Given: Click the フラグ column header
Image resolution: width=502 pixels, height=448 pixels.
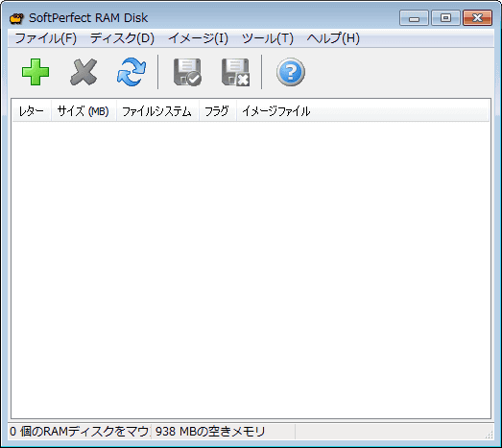Looking at the screenshot, I should tap(218, 111).
